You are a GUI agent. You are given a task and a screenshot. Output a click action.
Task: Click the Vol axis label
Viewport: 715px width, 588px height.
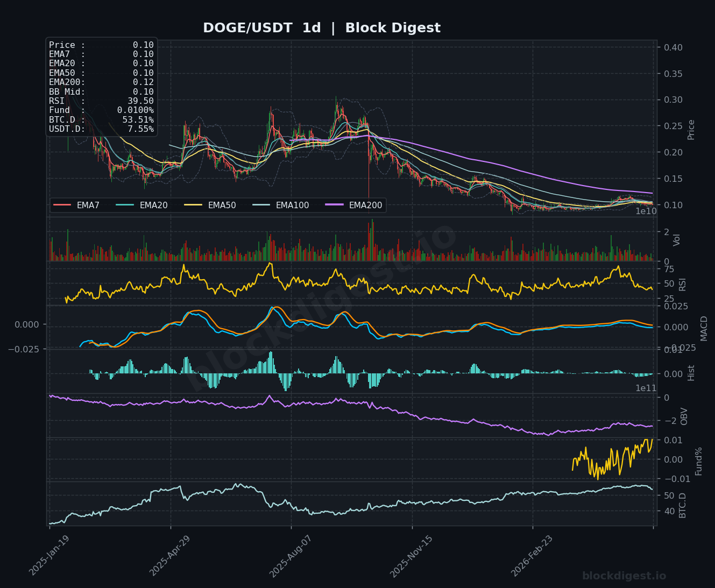(677, 240)
